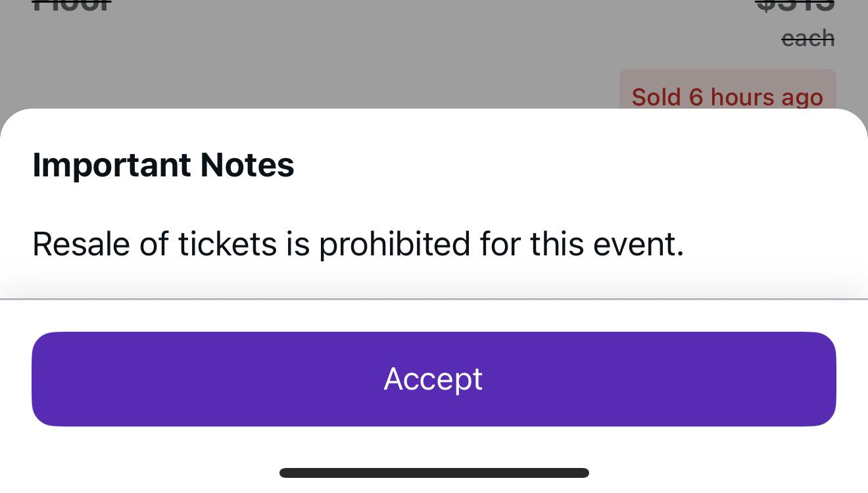Click the word "event" in the note
This screenshot has width=868, height=493.
pyautogui.click(x=634, y=244)
